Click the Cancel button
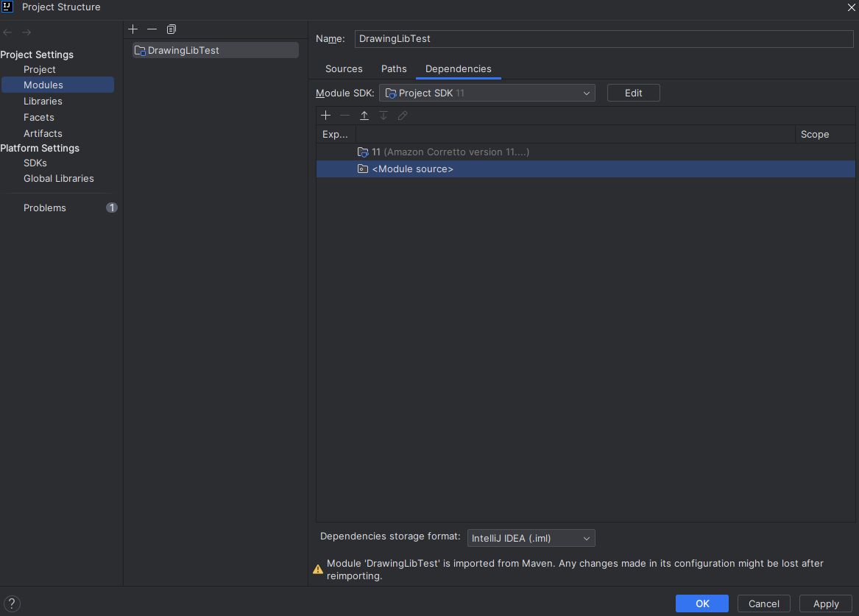859x616 pixels. (763, 603)
